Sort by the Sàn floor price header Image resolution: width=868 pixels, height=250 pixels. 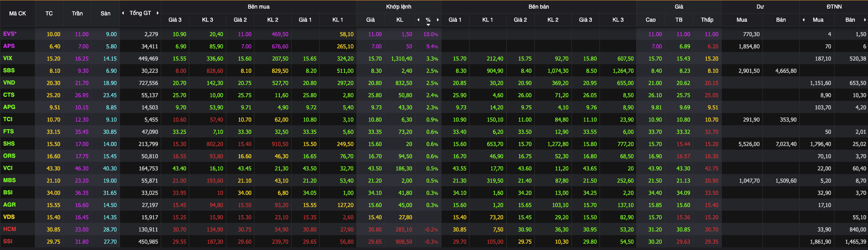106,14
